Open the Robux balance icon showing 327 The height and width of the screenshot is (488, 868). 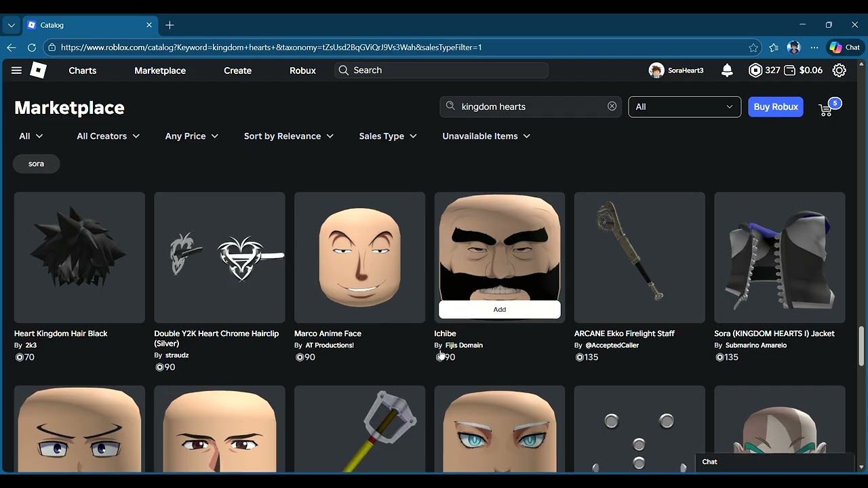pos(755,70)
